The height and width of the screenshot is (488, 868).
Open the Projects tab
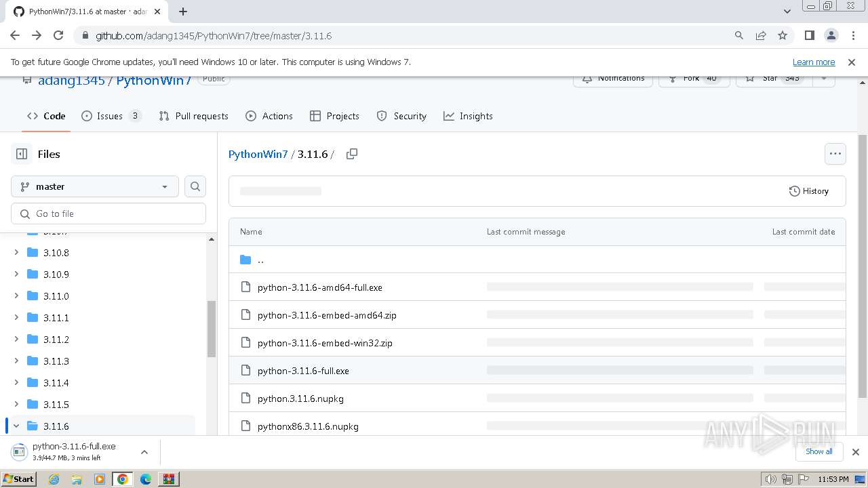tap(334, 116)
